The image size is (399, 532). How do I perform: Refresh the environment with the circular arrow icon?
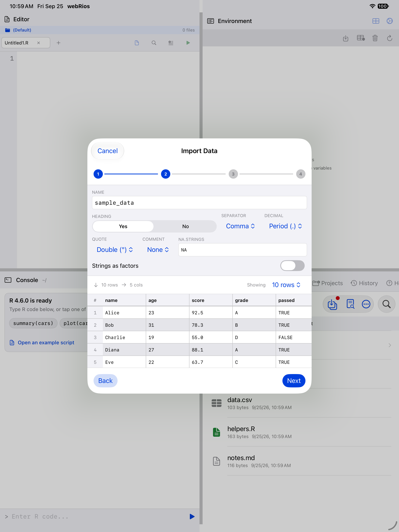pyautogui.click(x=390, y=38)
